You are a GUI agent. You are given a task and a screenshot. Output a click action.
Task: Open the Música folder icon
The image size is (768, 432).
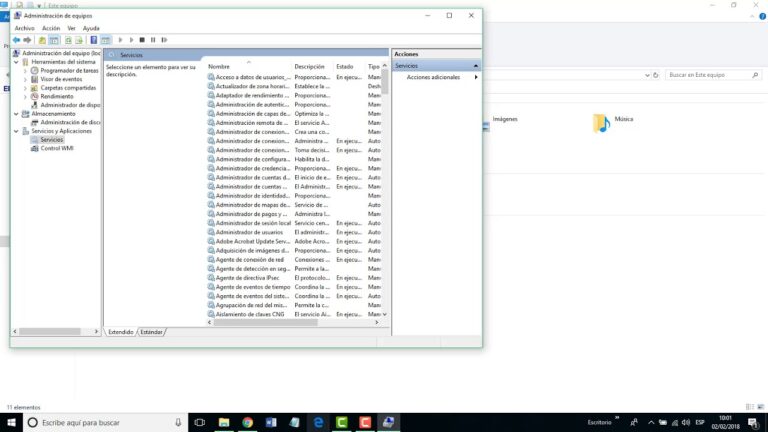click(601, 123)
